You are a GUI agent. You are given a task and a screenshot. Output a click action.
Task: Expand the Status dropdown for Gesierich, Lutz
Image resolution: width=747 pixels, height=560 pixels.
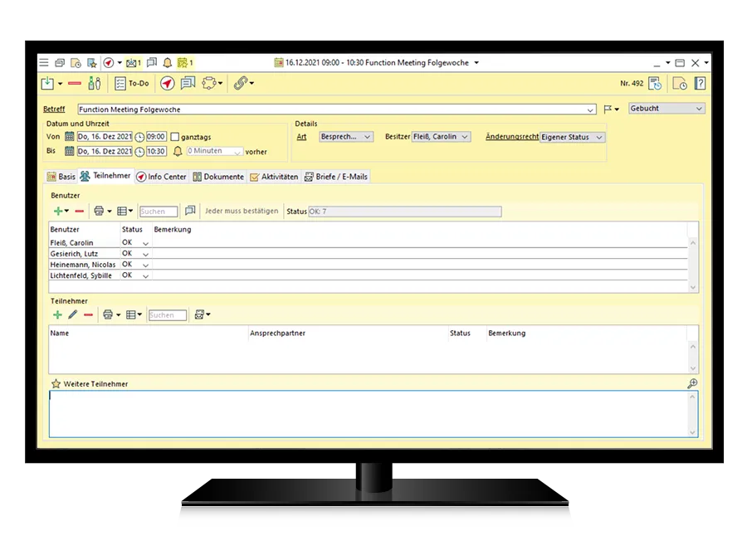click(x=146, y=254)
